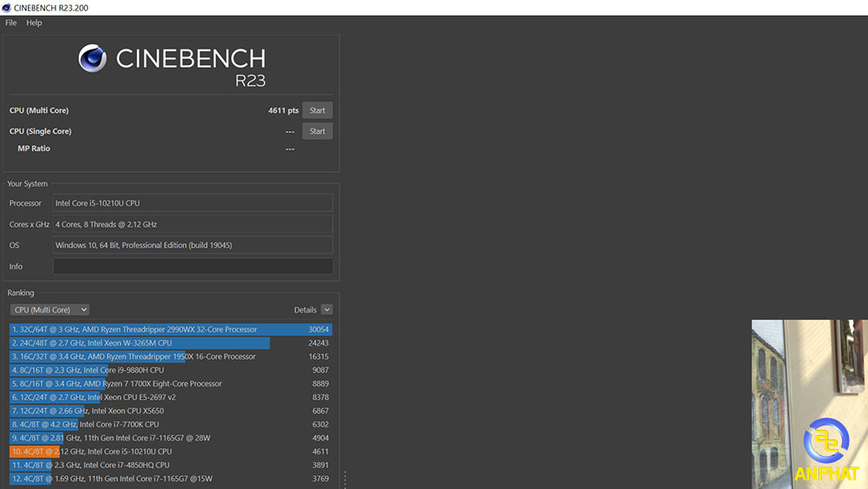Select the Xeon X5650 ranking row
This screenshot has width=868, height=489.
pyautogui.click(x=170, y=410)
